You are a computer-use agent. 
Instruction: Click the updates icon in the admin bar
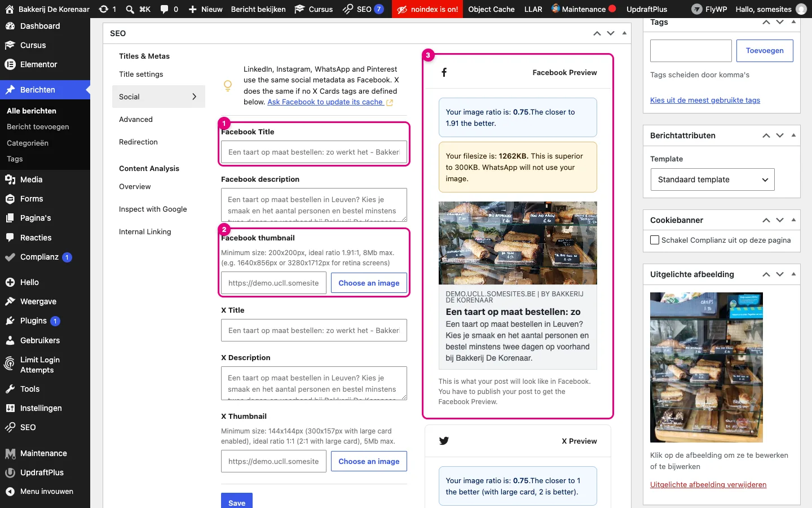pyautogui.click(x=107, y=9)
